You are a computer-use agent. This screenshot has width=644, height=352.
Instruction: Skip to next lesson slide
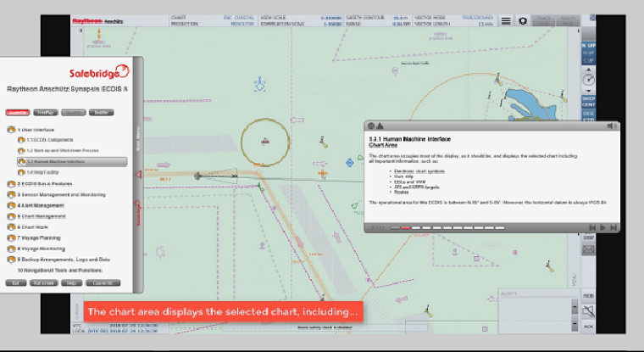[613, 227]
